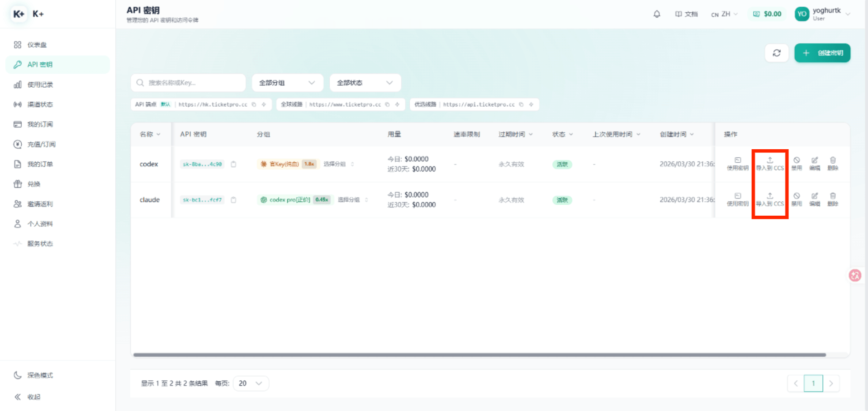Edit (编辑) the claude key
The width and height of the screenshot is (868, 411).
pos(815,199)
